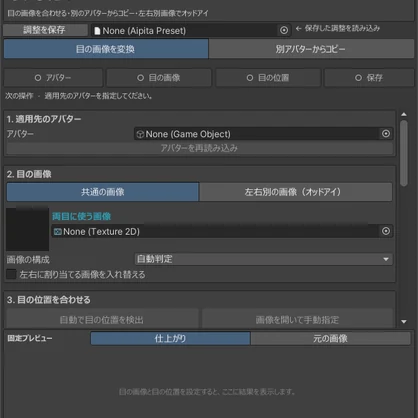Viewport: 418px width, 418px height.
Task: Click the 1. 適用先のアバター heading
Action: tap(44, 119)
